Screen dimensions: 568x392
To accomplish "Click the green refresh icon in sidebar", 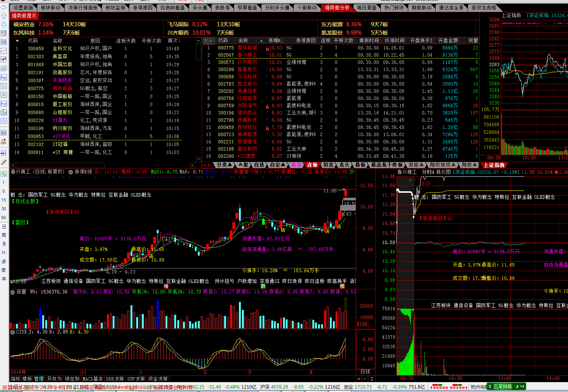I will point(4,173).
